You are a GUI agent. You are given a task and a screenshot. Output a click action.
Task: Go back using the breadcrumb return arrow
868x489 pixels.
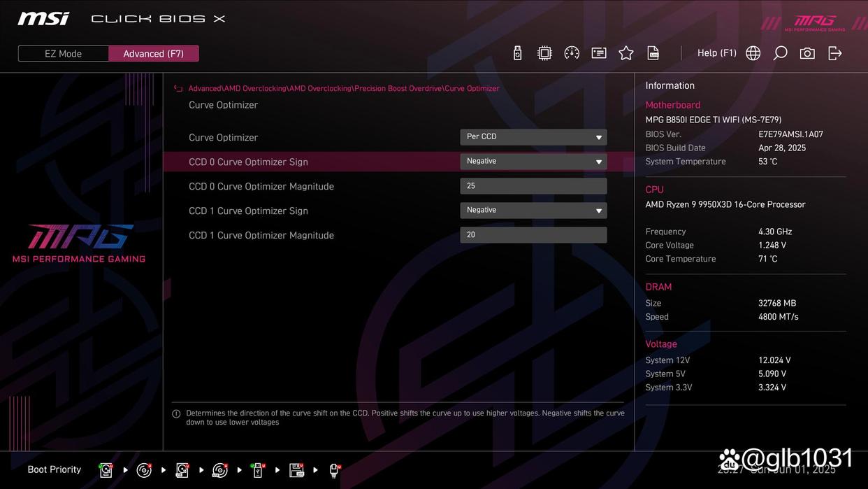178,89
